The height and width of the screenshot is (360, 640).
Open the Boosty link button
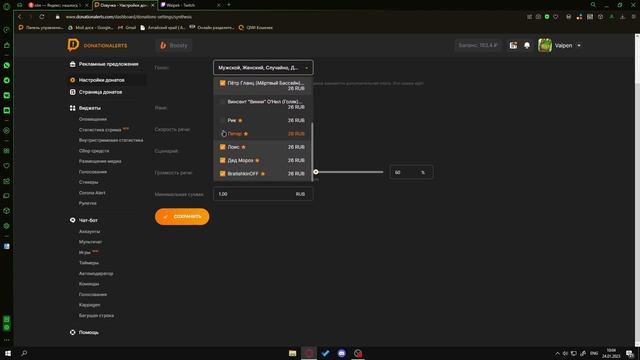(x=174, y=45)
